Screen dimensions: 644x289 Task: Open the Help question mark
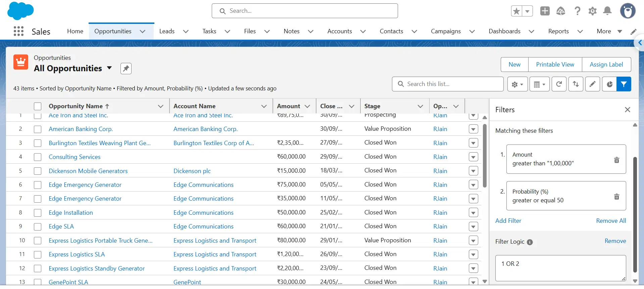point(577,11)
